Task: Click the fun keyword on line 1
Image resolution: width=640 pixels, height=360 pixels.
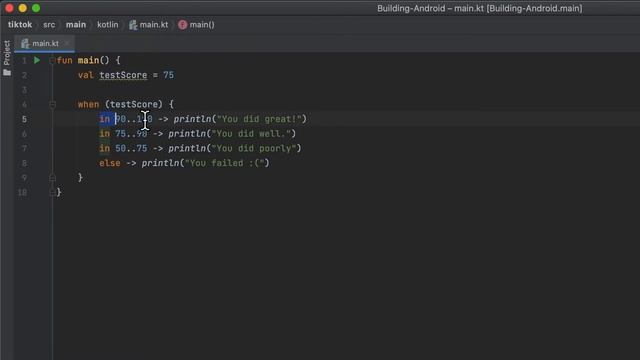Action: click(x=64, y=60)
